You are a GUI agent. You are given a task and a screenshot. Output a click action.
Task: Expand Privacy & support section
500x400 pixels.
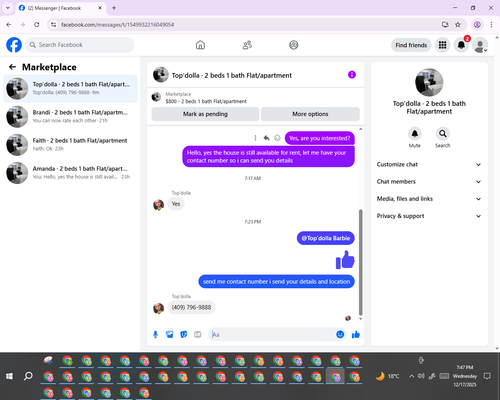point(429,216)
